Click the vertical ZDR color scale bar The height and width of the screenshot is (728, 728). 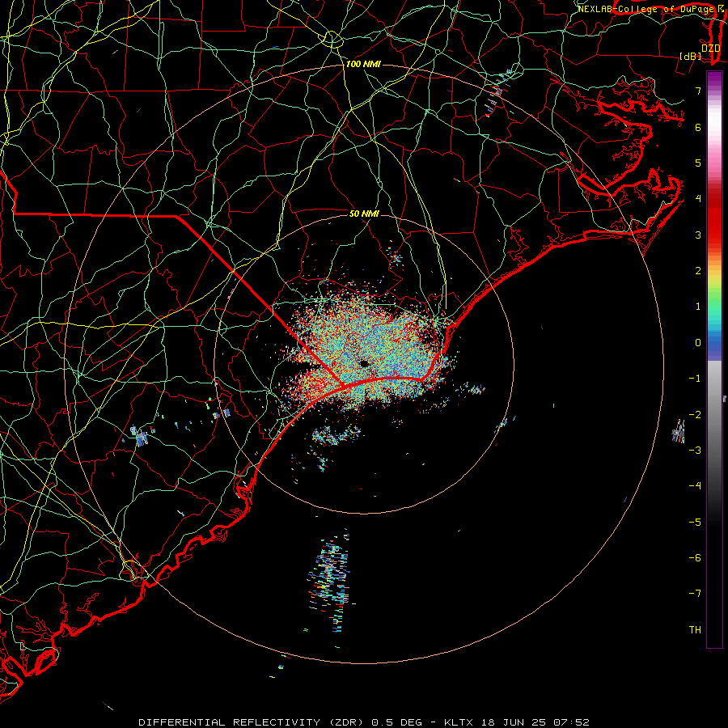pyautogui.click(x=714, y=359)
